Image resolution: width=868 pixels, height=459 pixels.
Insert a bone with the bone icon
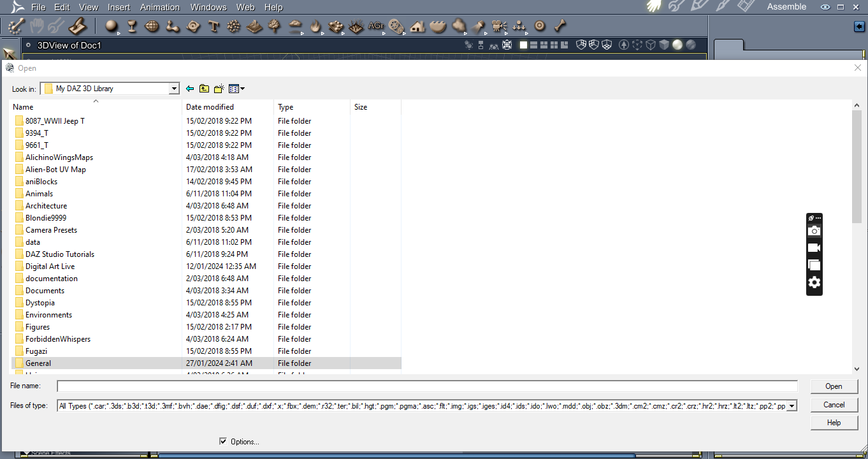(x=560, y=26)
